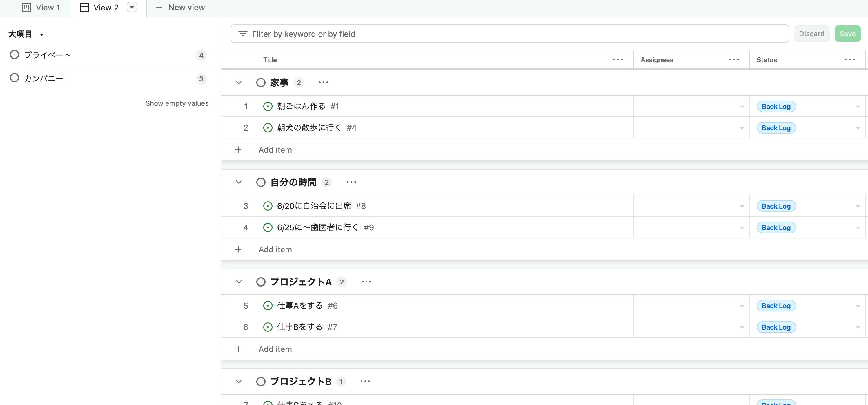Open Title column three-dot menu

tap(618, 60)
